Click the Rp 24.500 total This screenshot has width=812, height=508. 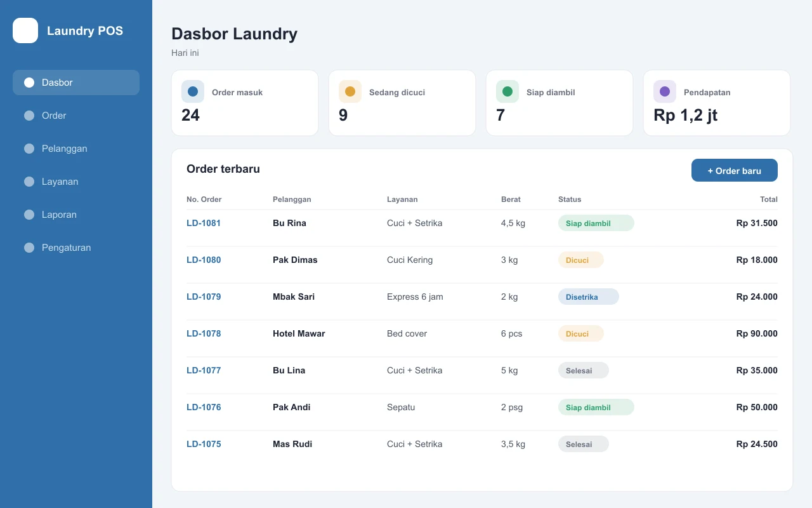[757, 444]
